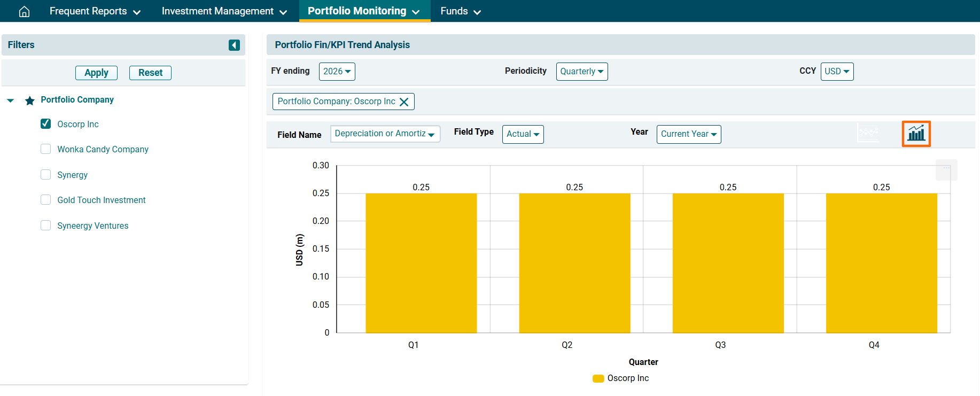Open the Investment Management menu
This screenshot has height=396, width=980.
[x=224, y=11]
